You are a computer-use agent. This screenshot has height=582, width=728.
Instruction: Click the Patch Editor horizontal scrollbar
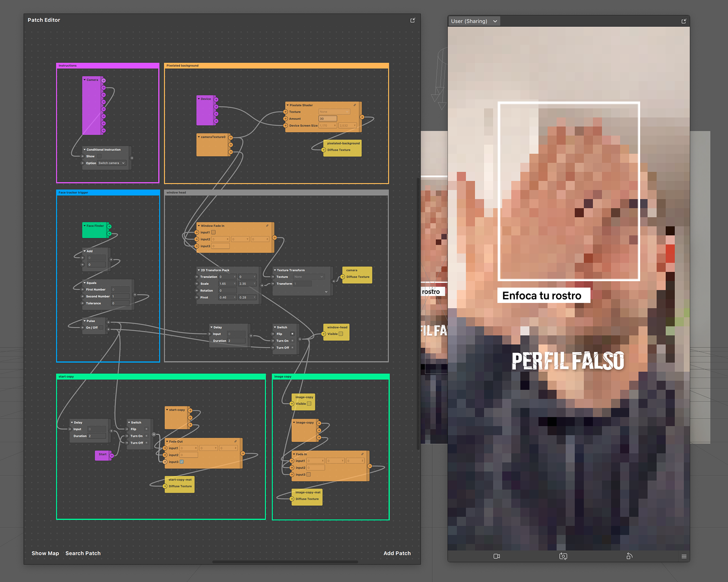(x=285, y=562)
